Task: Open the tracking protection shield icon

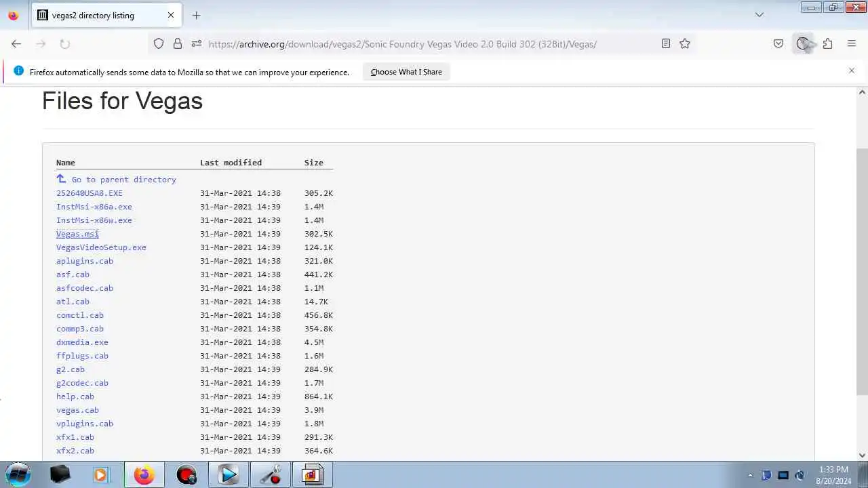Action: [x=159, y=43]
